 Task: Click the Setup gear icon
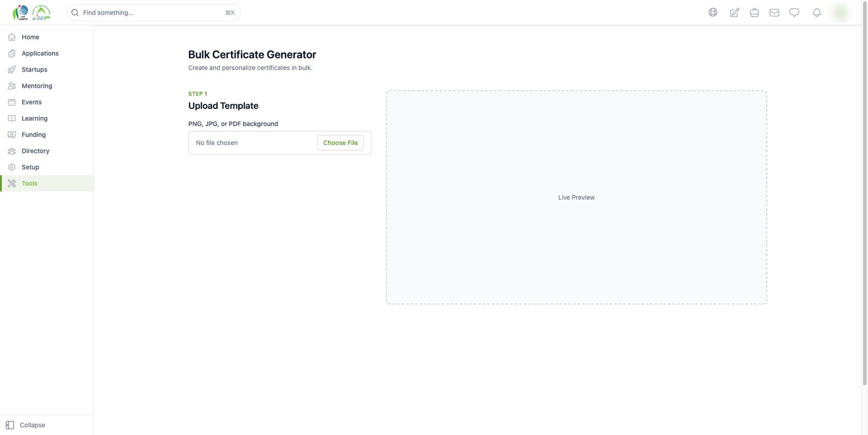click(12, 167)
